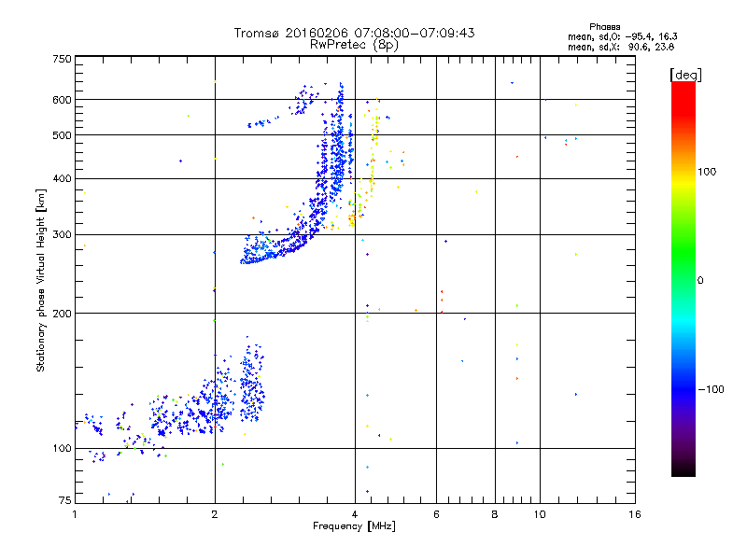This screenshot has height=560, width=747.
Task: Click the x-axis label '16'
Action: [x=635, y=514]
